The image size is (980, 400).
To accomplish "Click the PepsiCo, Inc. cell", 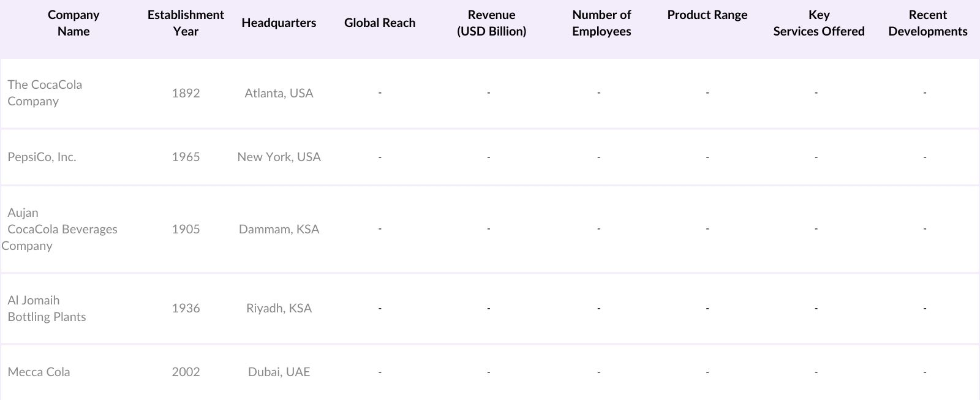I will tap(42, 157).
